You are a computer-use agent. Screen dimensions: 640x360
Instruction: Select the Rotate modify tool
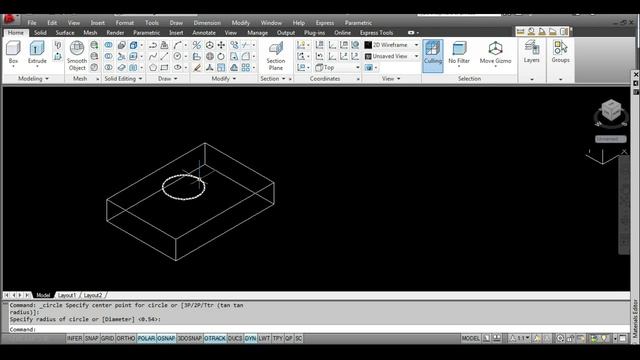click(x=221, y=56)
